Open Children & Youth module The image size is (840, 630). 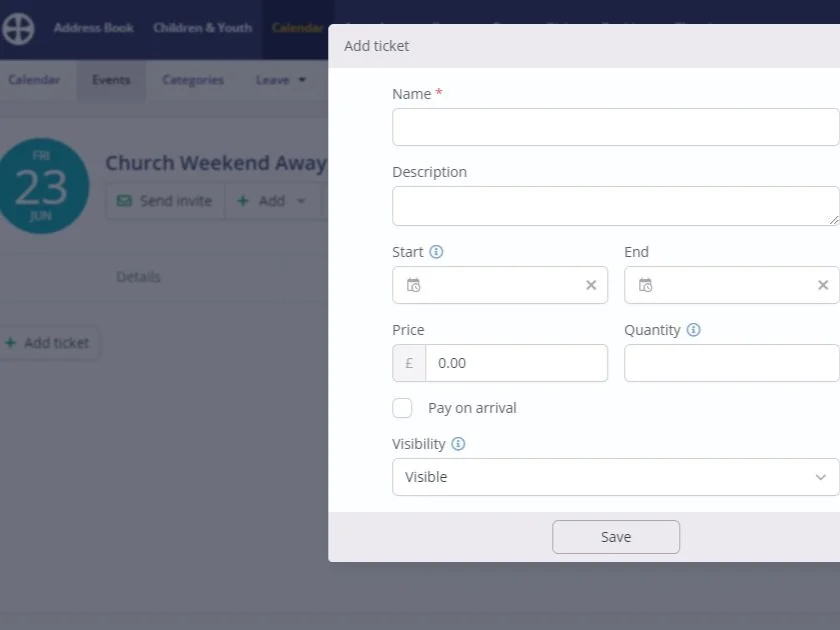tap(202, 28)
